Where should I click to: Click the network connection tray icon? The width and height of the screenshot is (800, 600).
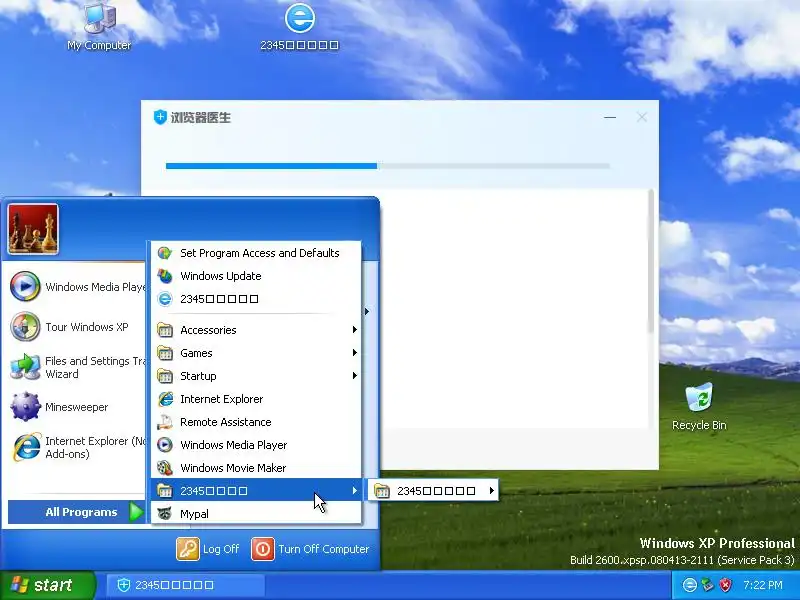pyautogui.click(x=707, y=585)
